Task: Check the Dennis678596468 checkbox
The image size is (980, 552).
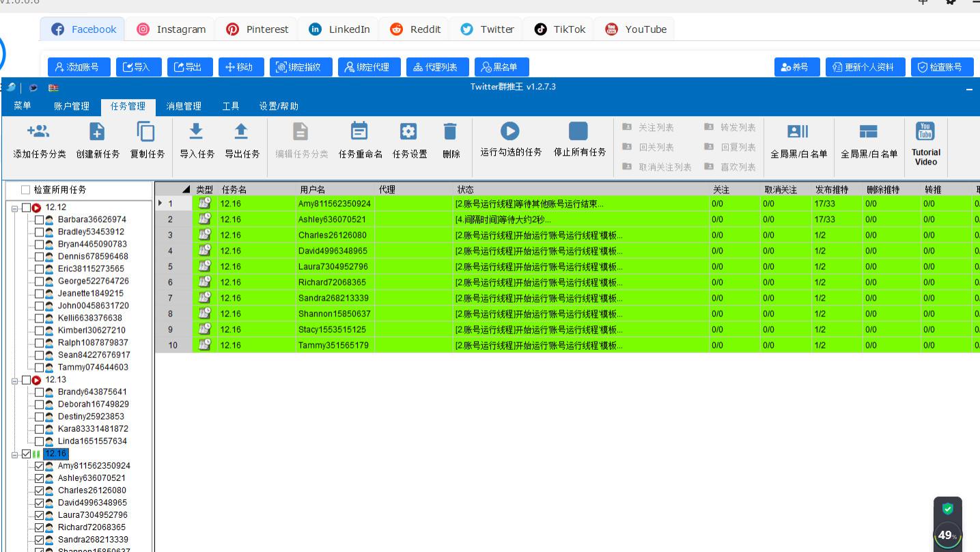Action: click(39, 257)
